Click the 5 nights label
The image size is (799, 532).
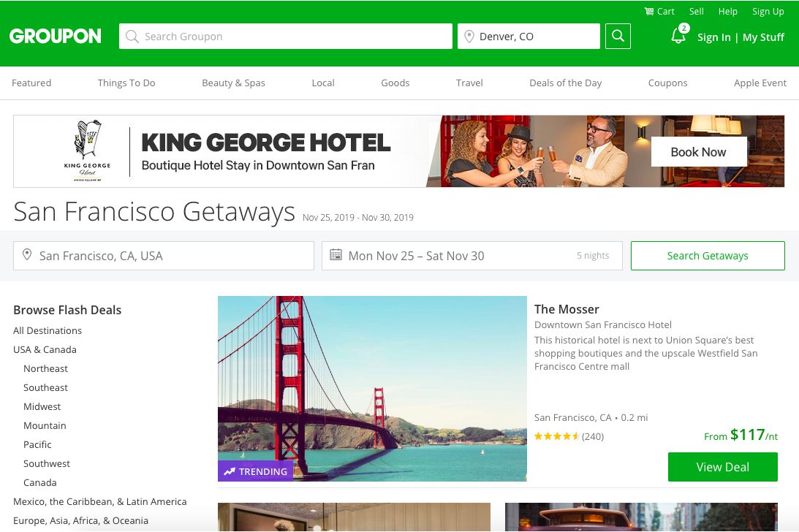(x=593, y=255)
